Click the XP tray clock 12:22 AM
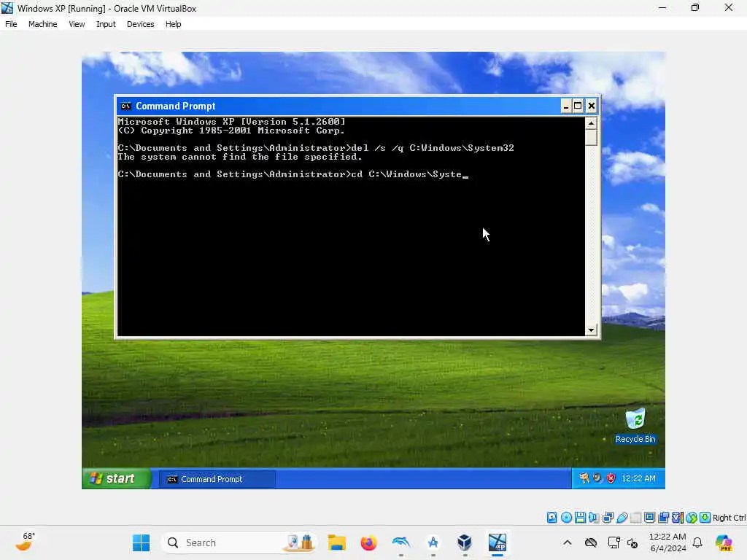 tap(638, 478)
